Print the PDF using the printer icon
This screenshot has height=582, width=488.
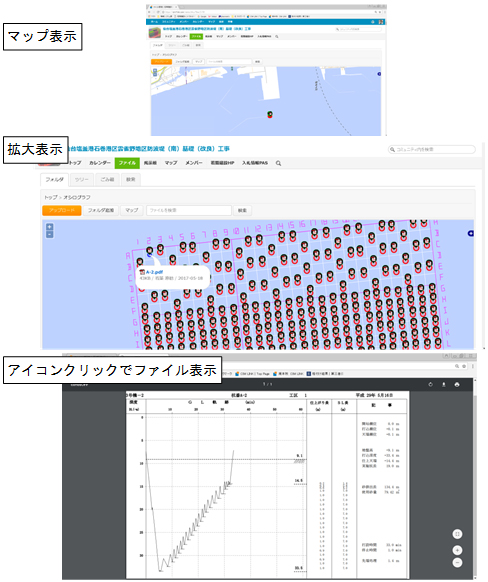pyautogui.click(x=457, y=385)
